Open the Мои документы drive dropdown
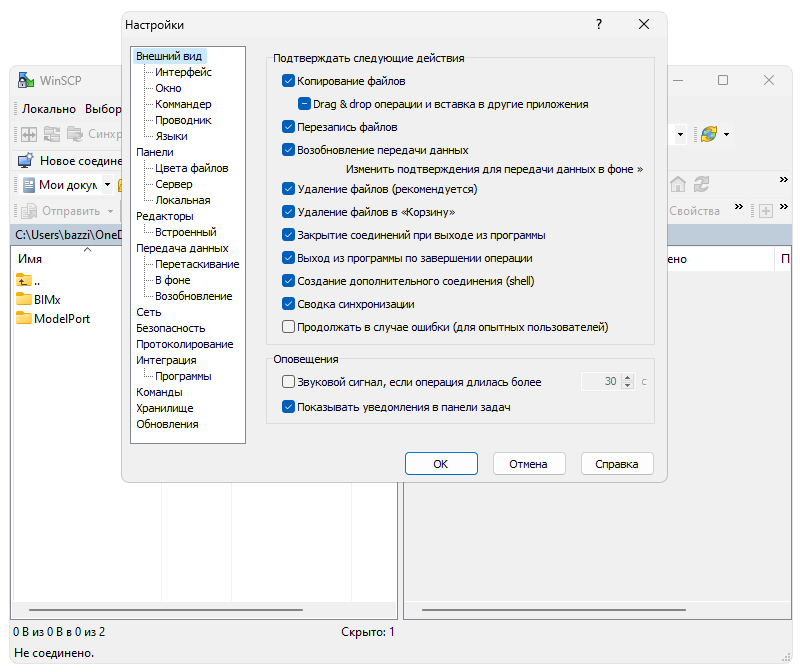 [x=107, y=184]
